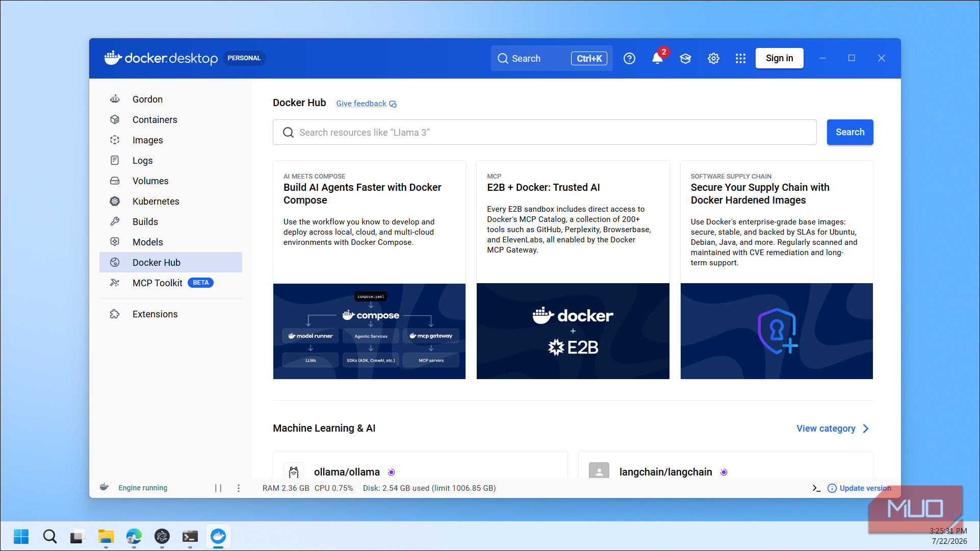This screenshot has width=980, height=551.
Task: Click the Update version link
Action: 865,488
